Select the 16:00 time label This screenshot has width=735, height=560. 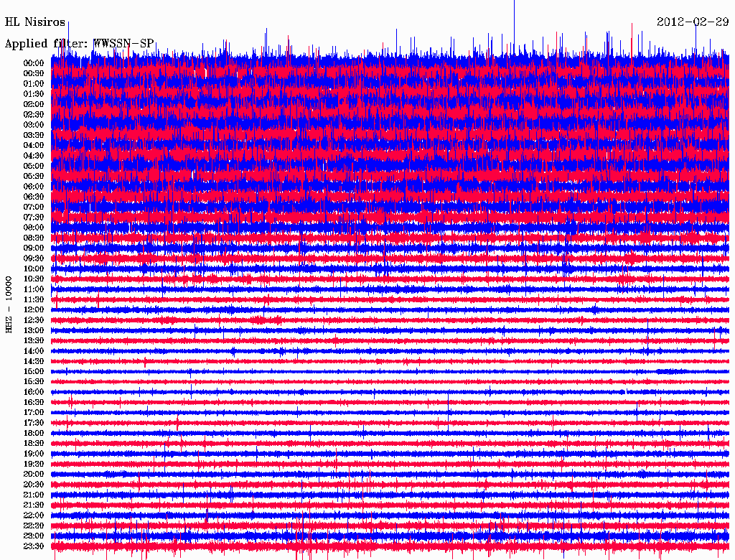34,392
